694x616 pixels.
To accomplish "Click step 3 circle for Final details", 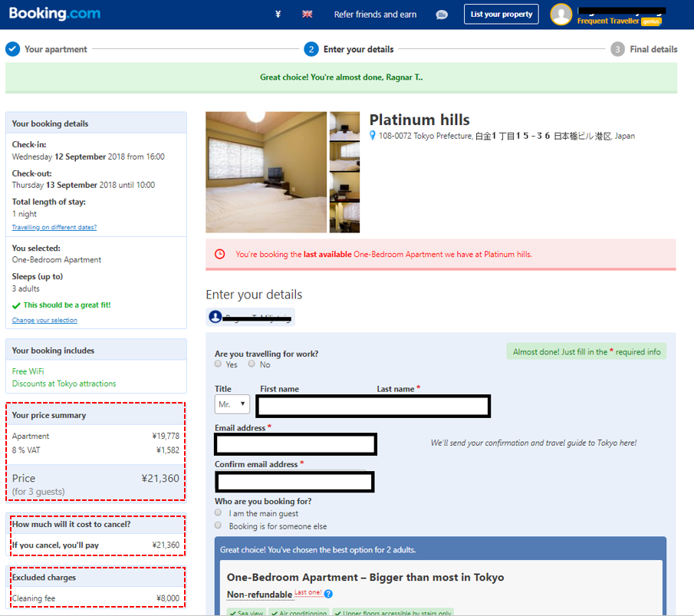I will click(617, 49).
